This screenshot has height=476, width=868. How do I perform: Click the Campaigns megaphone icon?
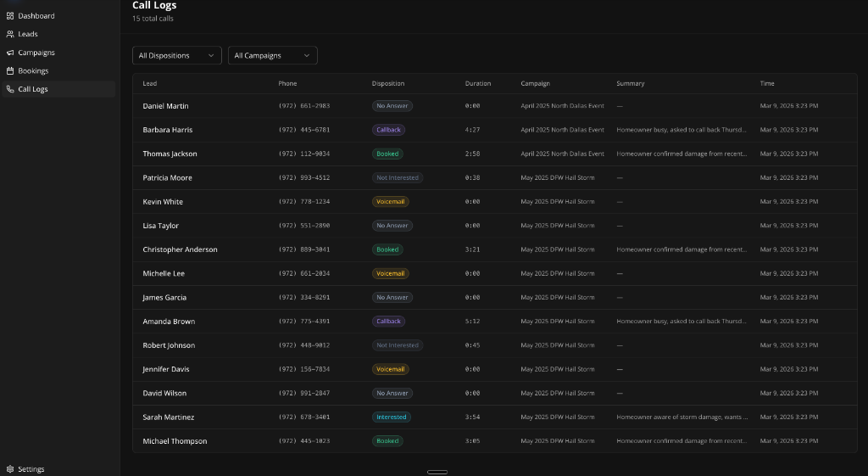(x=10, y=53)
